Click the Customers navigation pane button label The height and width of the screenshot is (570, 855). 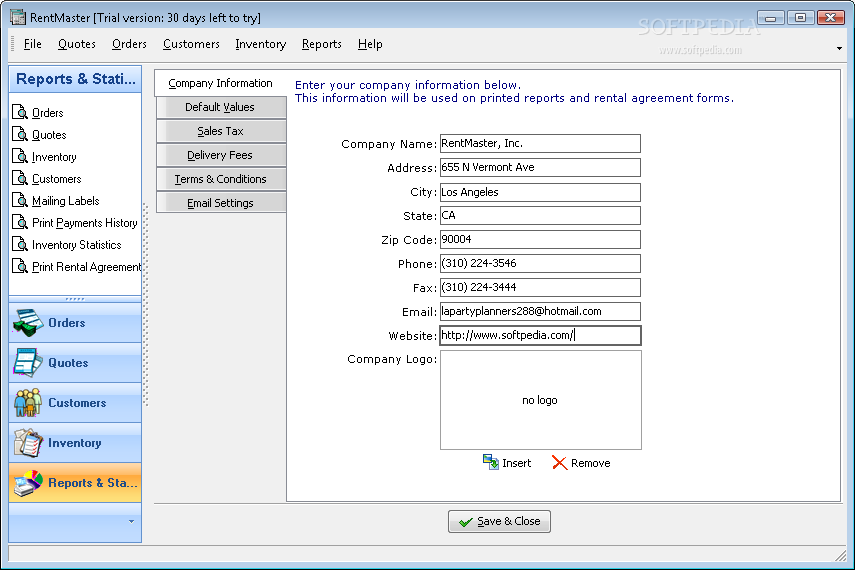click(x=77, y=403)
